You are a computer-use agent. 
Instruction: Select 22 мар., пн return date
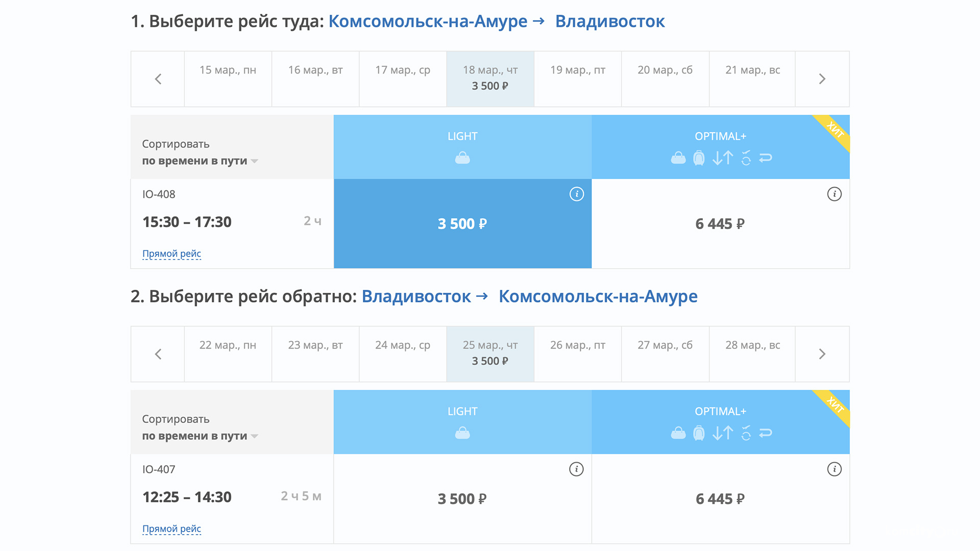228,354
